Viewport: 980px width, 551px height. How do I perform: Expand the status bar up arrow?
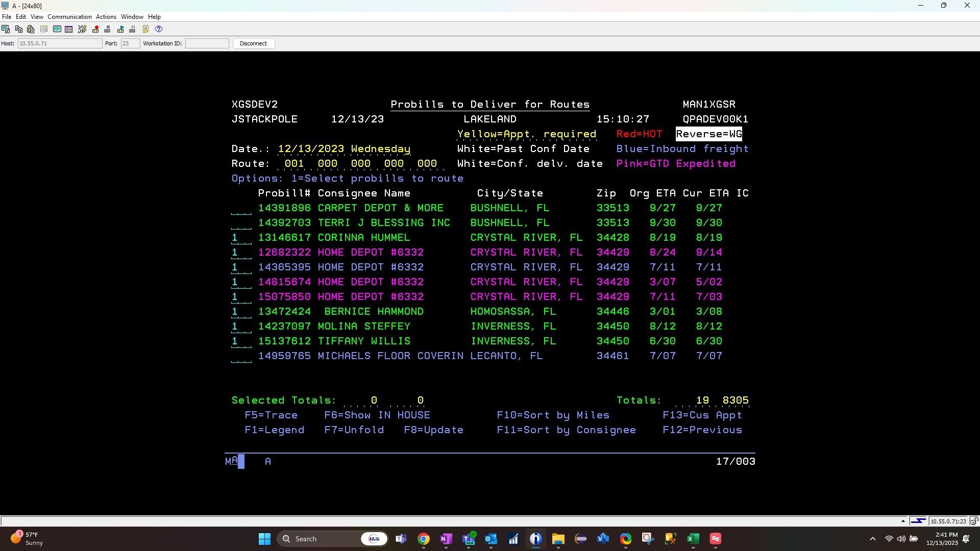click(x=903, y=521)
